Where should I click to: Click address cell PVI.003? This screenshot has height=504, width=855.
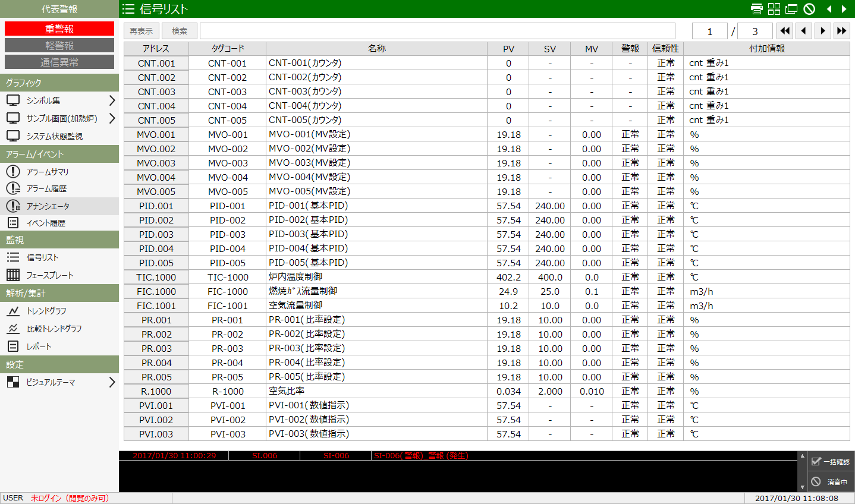point(156,434)
